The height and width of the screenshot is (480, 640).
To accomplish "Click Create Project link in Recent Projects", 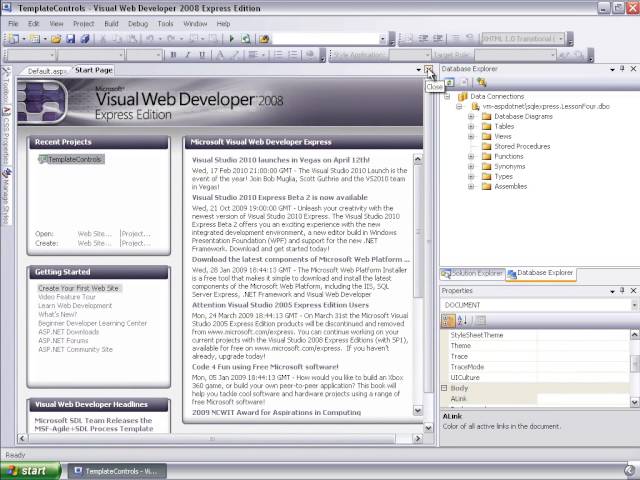I will [x=136, y=243].
